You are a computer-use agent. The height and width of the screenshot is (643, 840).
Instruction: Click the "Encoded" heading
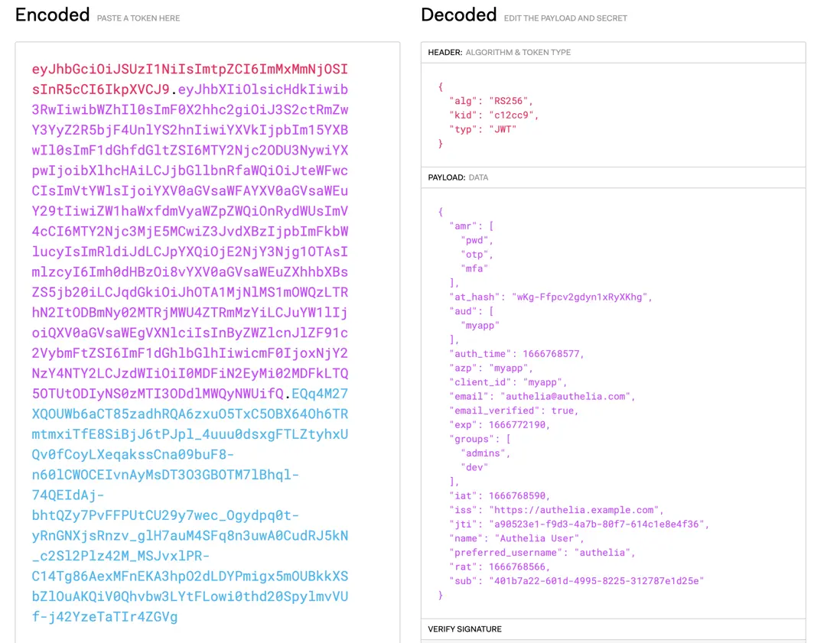tap(52, 15)
